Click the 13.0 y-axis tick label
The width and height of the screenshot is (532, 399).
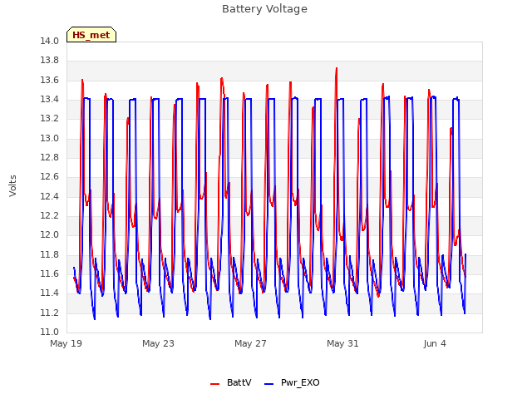click(x=50, y=139)
